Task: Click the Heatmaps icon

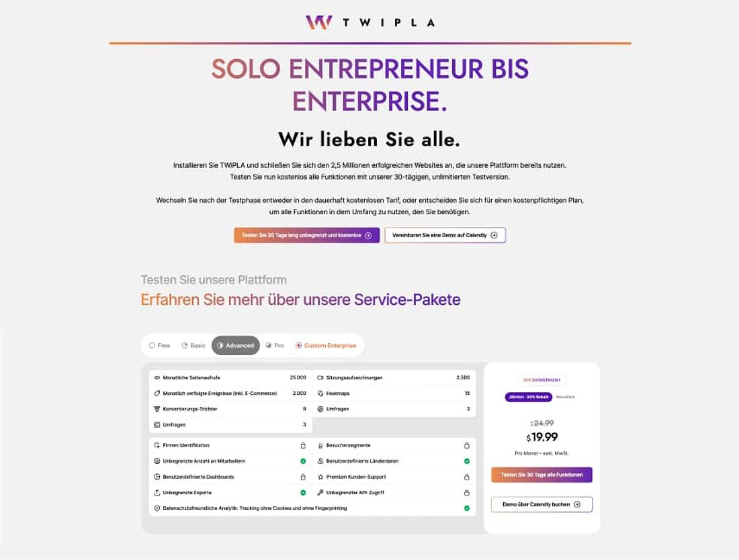Action: tap(320, 393)
